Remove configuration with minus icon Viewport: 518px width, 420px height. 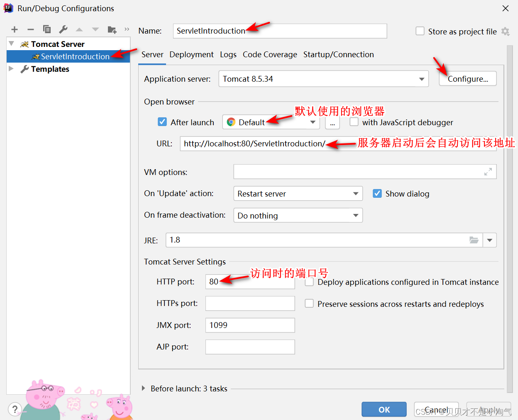pos(31,29)
